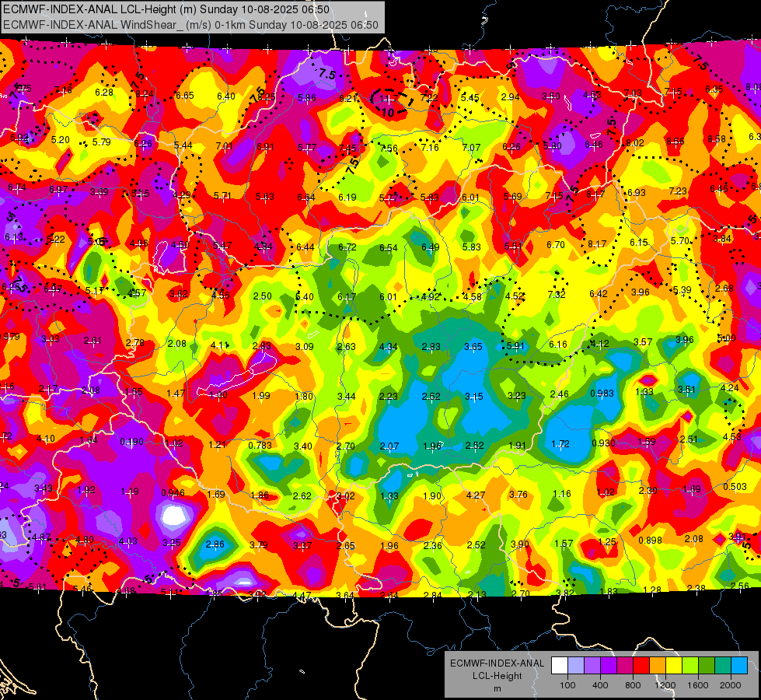
Task: Click the grid value 4.24
Action: point(729,387)
